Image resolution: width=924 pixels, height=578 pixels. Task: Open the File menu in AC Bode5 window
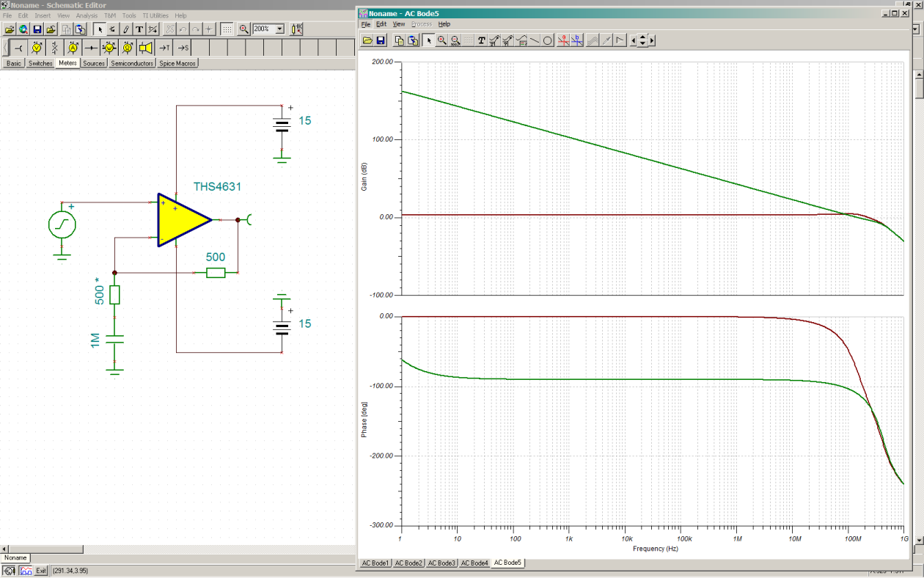click(x=365, y=24)
